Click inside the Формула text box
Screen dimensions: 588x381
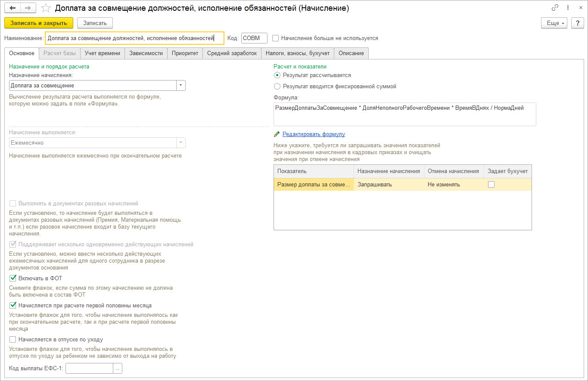coord(405,114)
